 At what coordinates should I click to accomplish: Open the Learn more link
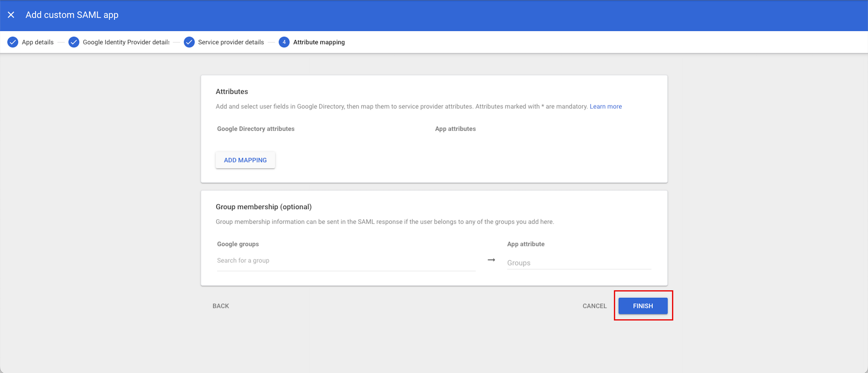pyautogui.click(x=606, y=107)
